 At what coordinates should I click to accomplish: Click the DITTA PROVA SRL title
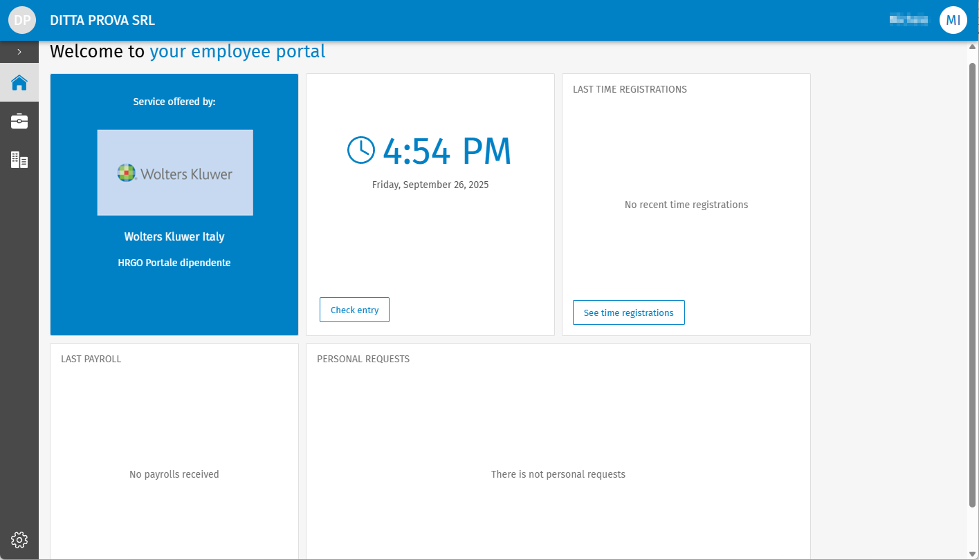coord(102,20)
